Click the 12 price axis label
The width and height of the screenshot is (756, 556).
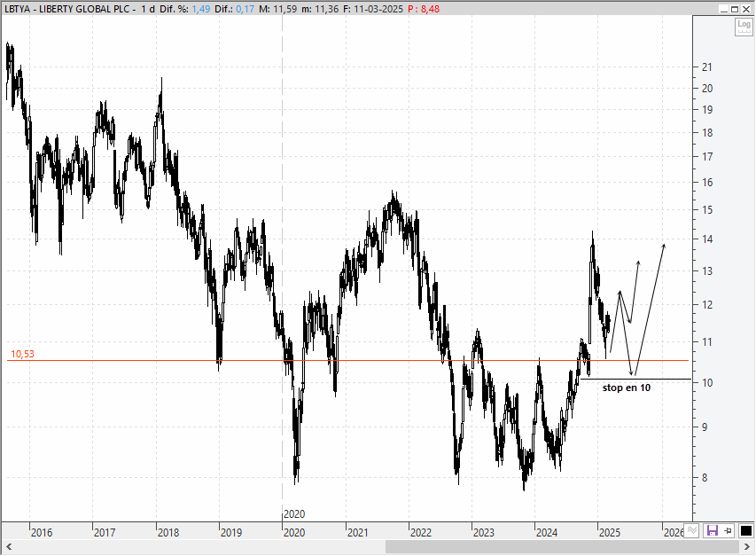pos(707,305)
